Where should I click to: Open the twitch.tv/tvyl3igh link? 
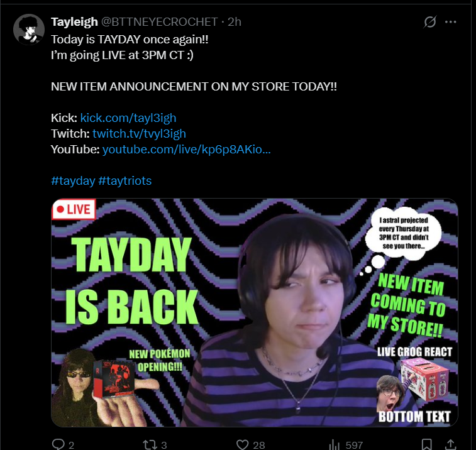(139, 134)
